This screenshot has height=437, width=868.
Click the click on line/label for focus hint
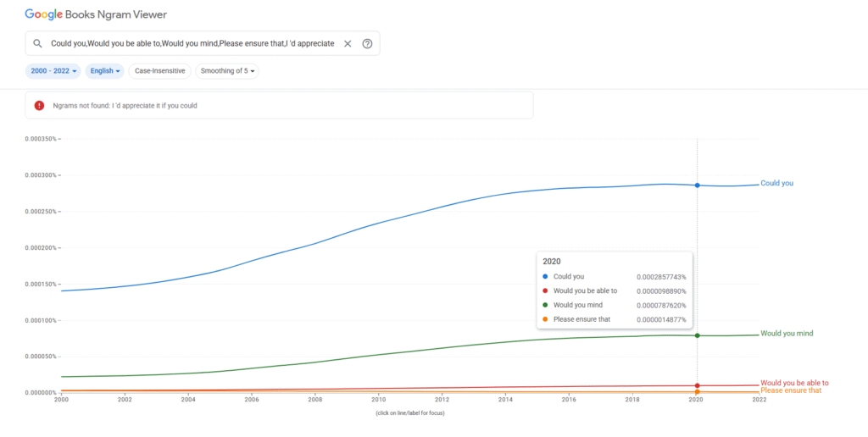pyautogui.click(x=409, y=413)
